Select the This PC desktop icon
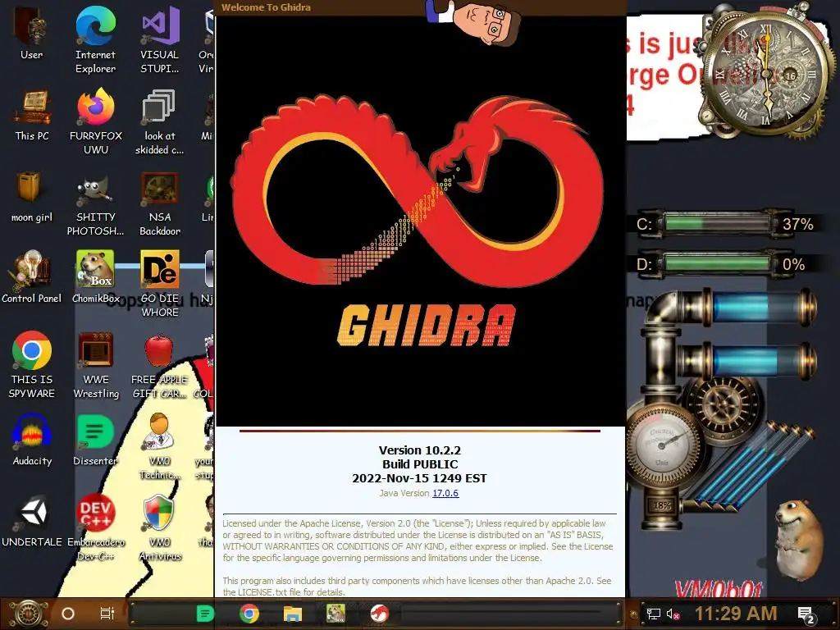Viewport: 840px width, 630px height. coord(32,115)
